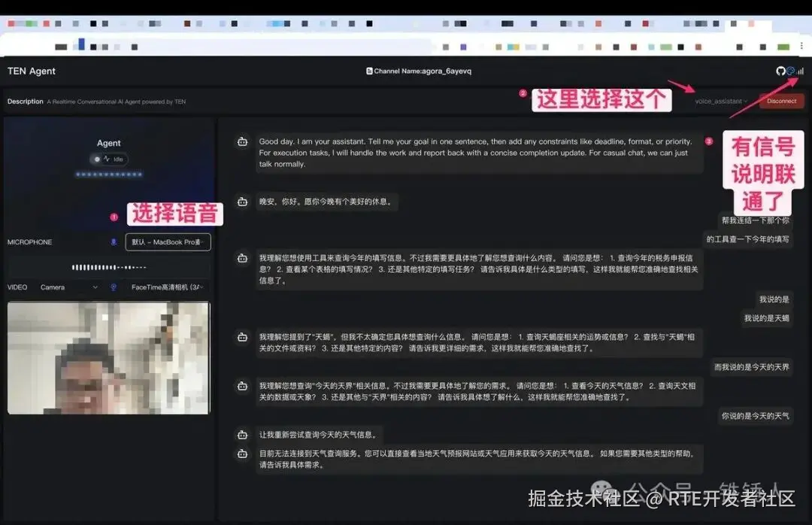Click the microphone audio level meter
The height and width of the screenshot is (525, 812).
point(109,268)
